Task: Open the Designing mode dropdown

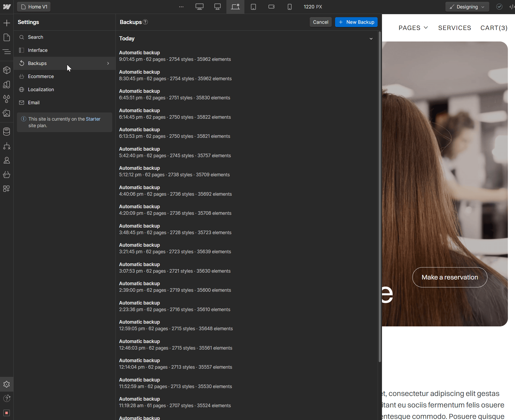Action: [467, 7]
